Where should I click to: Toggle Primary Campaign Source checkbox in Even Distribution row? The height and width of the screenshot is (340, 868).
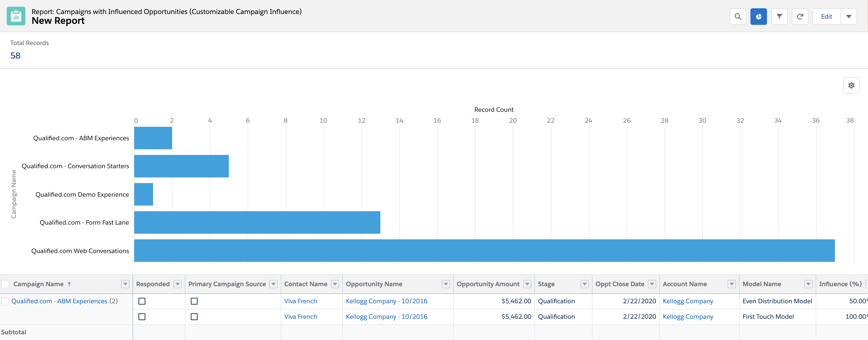pos(194,301)
